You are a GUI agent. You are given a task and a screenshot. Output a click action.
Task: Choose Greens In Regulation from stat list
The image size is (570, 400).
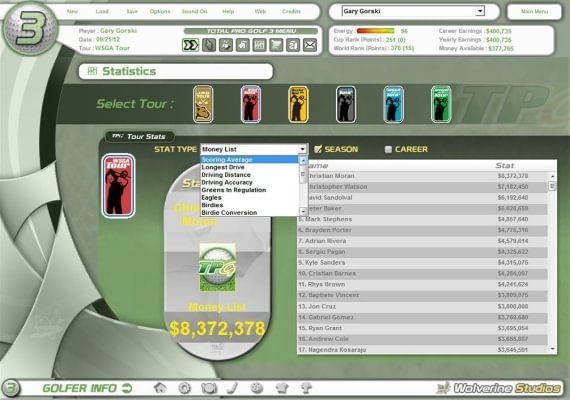coord(249,190)
